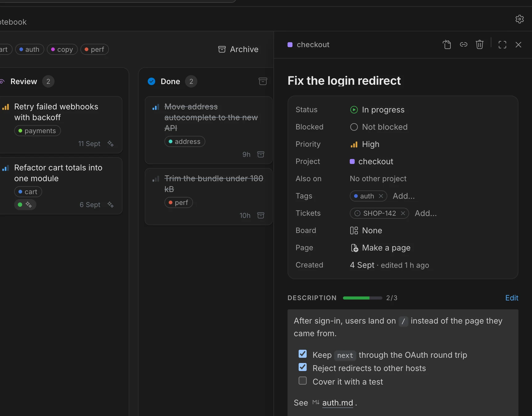
Task: Filter by the copy tag chip
Action: click(62, 49)
